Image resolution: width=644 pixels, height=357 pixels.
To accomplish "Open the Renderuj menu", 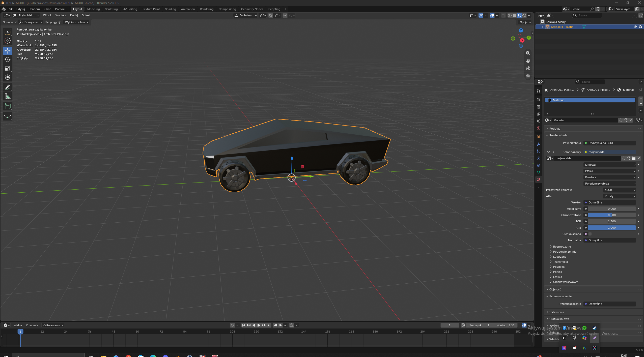I will tap(34, 9).
